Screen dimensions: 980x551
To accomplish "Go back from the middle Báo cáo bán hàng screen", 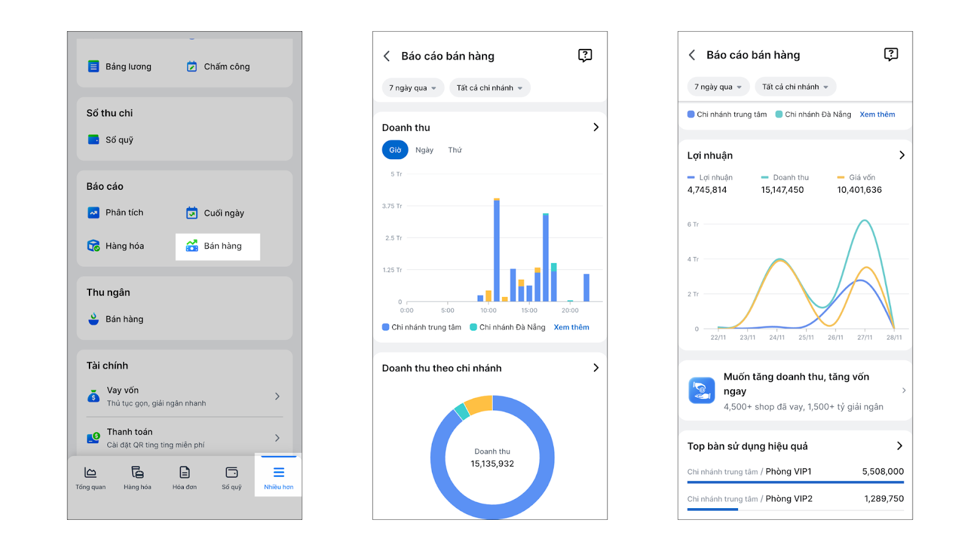I will [386, 56].
